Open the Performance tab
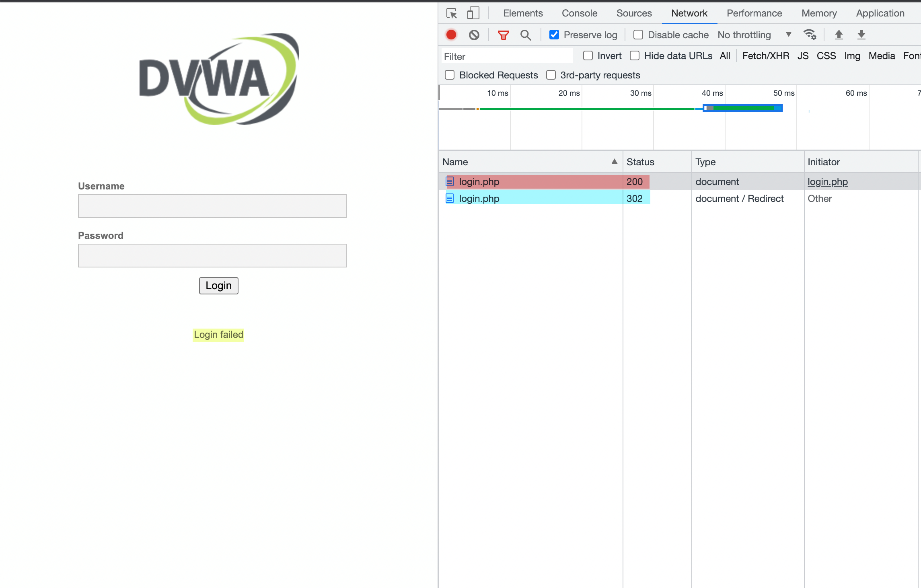This screenshot has width=921, height=588. [x=754, y=13]
